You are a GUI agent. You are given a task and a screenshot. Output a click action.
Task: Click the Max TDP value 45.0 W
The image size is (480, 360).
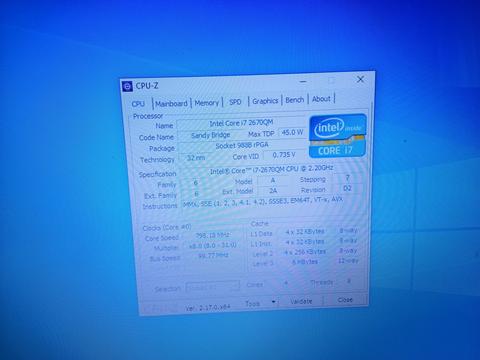click(x=292, y=133)
